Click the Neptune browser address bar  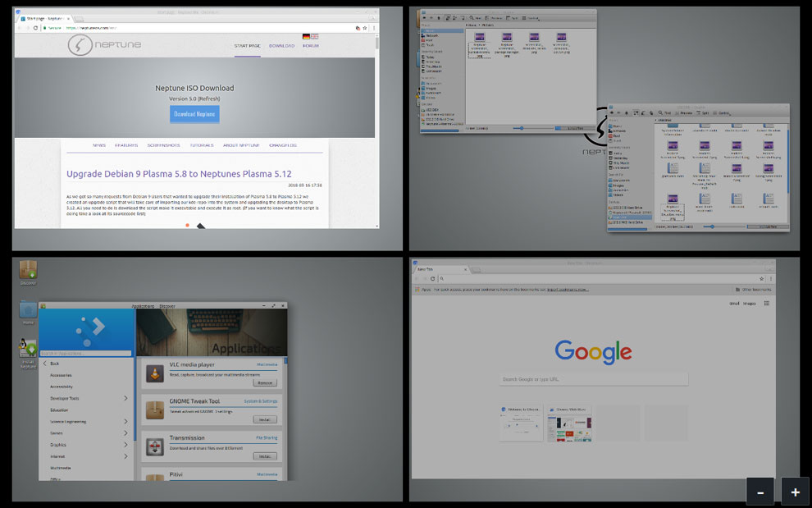[197, 28]
